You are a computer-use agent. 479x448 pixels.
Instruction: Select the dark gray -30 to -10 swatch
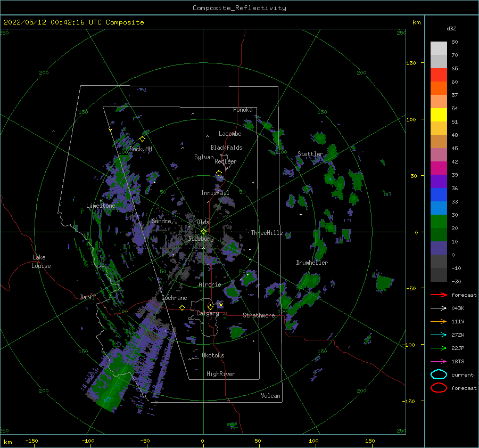pos(439,275)
